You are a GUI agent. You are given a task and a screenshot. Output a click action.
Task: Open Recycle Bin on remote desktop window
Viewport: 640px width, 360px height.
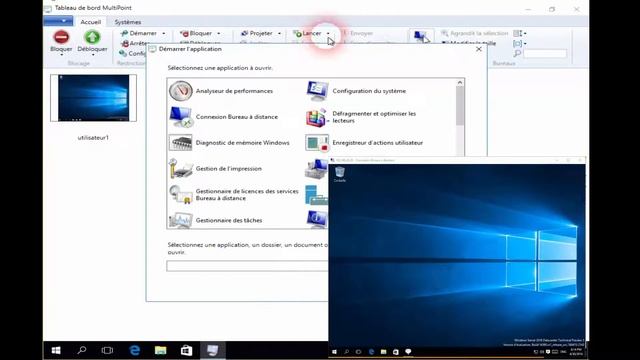coord(340,174)
